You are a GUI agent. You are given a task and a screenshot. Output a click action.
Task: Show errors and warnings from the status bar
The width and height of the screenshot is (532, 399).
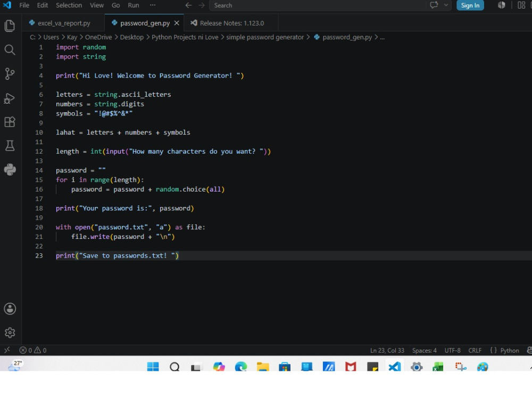pos(33,350)
